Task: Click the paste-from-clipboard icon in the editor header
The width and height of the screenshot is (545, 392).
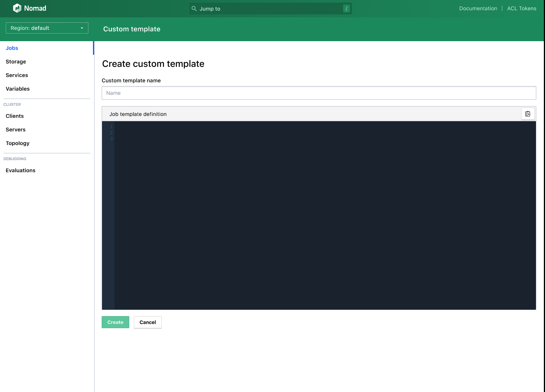Action: pyautogui.click(x=528, y=114)
